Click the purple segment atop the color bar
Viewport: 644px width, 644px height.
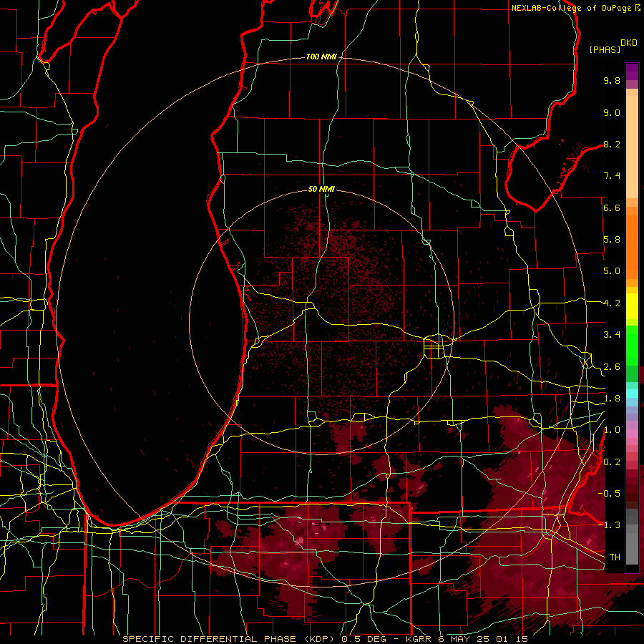click(x=632, y=72)
